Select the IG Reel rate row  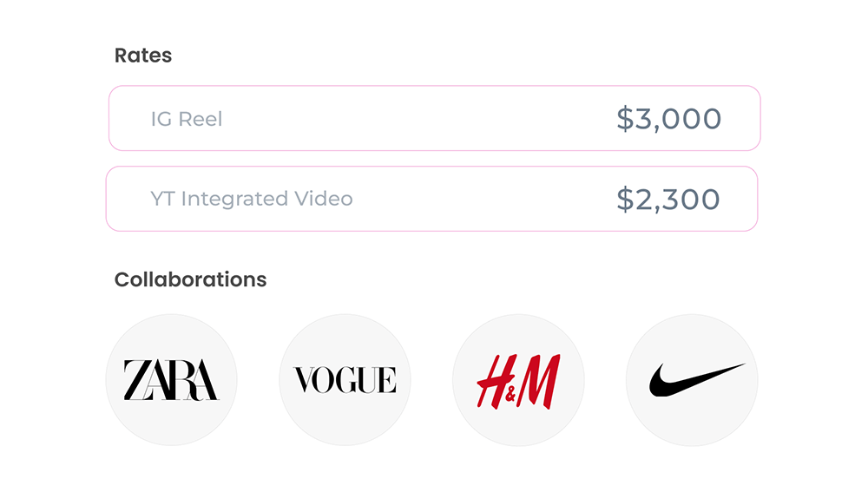point(434,118)
